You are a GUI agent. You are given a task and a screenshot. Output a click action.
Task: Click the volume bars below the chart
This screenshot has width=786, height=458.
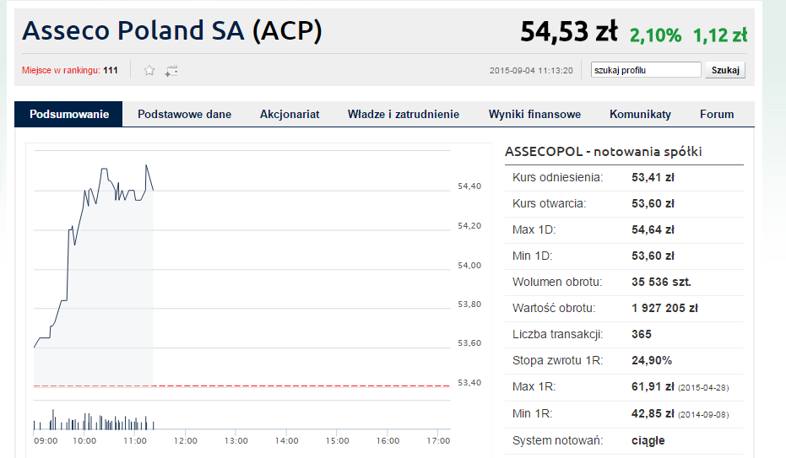click(x=90, y=418)
